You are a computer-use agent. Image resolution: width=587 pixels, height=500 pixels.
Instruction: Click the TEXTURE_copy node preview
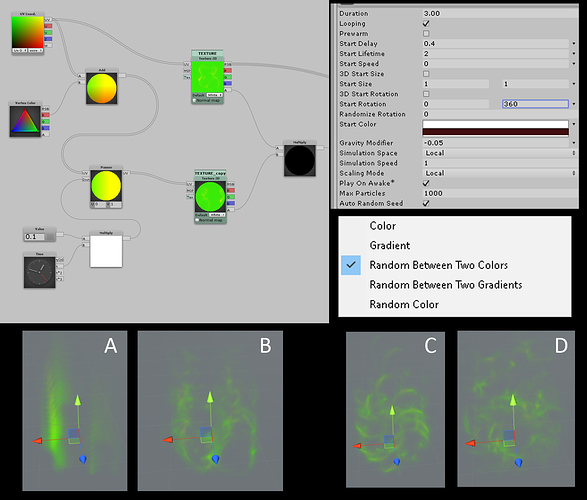[210, 196]
